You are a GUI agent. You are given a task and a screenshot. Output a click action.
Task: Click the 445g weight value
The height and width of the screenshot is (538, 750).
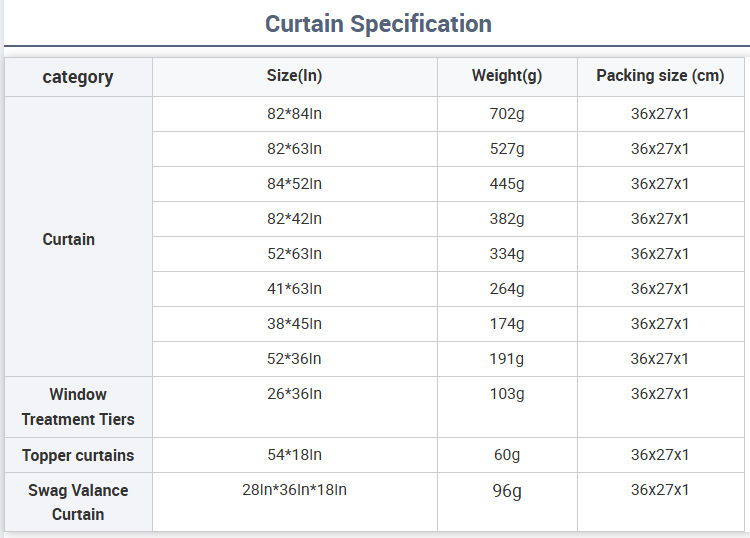[507, 184]
